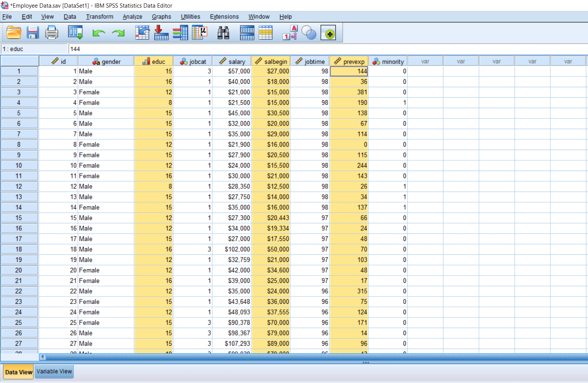Click the salary cell $57,000
The height and width of the screenshot is (383, 588).
pyautogui.click(x=232, y=71)
